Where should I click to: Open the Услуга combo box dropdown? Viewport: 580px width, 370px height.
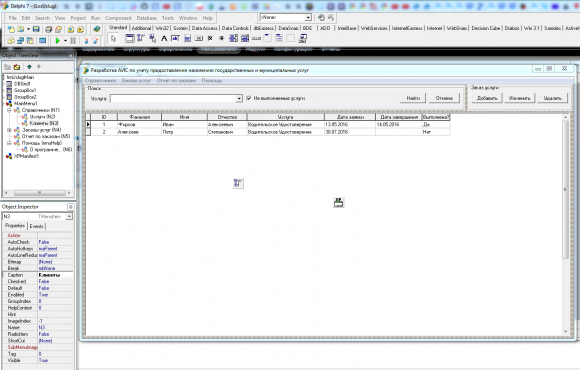(x=239, y=98)
